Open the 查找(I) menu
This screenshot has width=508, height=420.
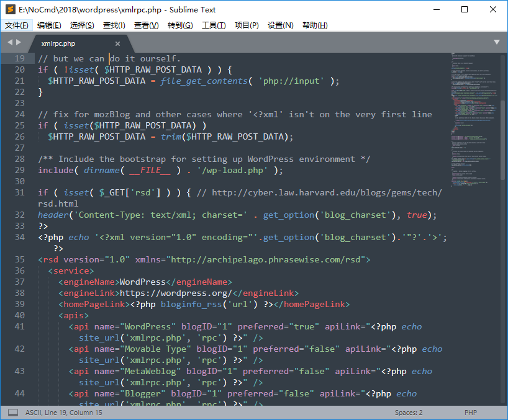pos(114,25)
